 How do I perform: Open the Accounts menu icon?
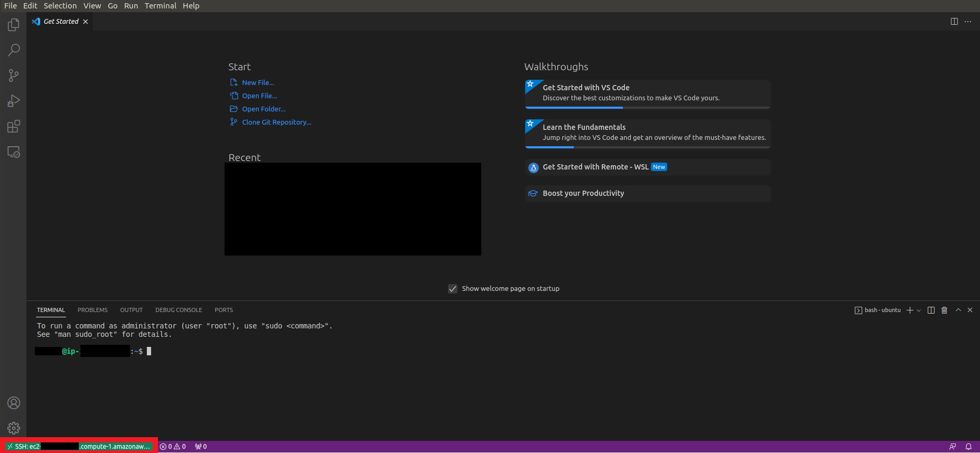point(14,403)
